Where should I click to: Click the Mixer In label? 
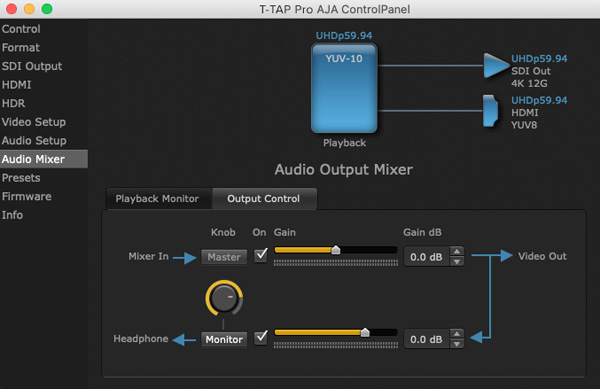pyautogui.click(x=148, y=256)
